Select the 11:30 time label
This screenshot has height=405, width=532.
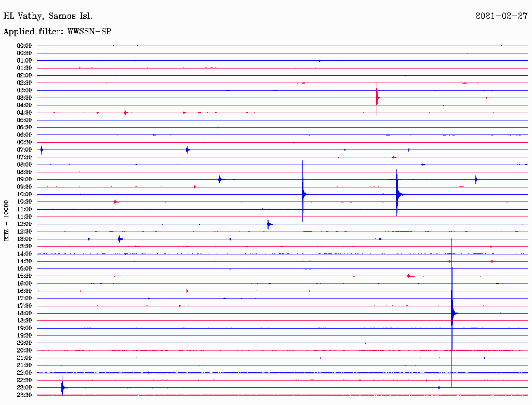[24, 217]
